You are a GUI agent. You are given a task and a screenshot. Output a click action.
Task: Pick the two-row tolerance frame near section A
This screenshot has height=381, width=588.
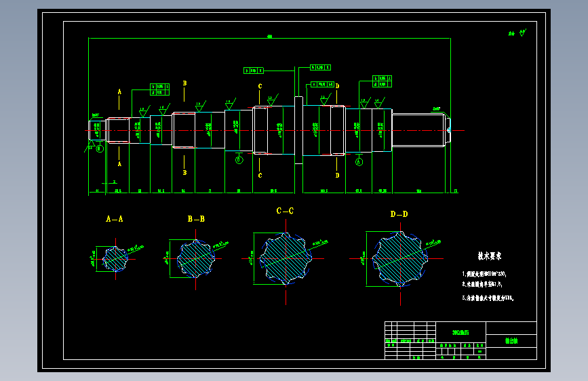160,89
